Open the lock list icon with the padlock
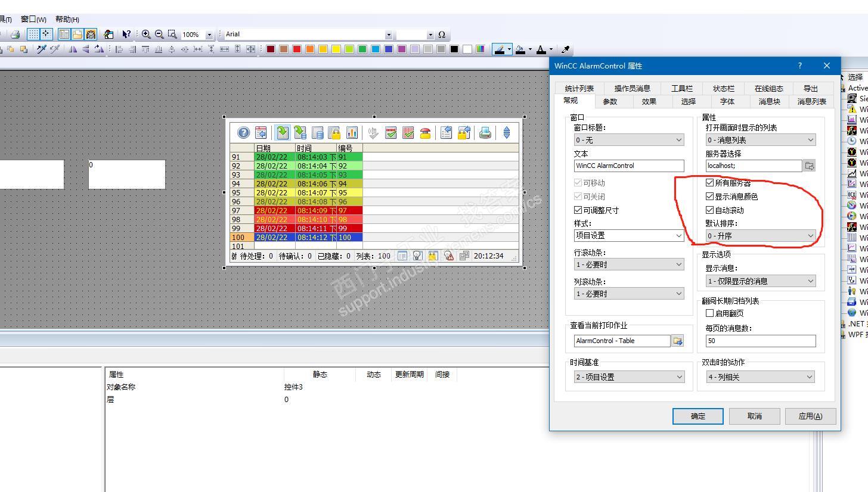The height and width of the screenshot is (492, 868). coord(334,133)
